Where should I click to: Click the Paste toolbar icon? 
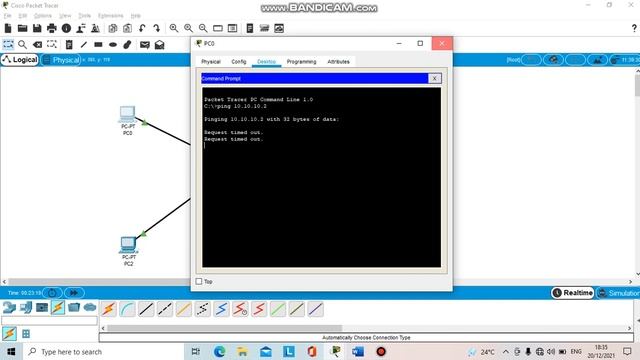pos(127,28)
